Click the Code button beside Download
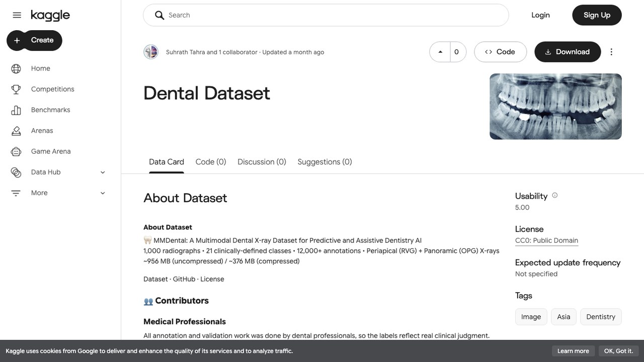Screen dimensions: 644x362 [500, 52]
